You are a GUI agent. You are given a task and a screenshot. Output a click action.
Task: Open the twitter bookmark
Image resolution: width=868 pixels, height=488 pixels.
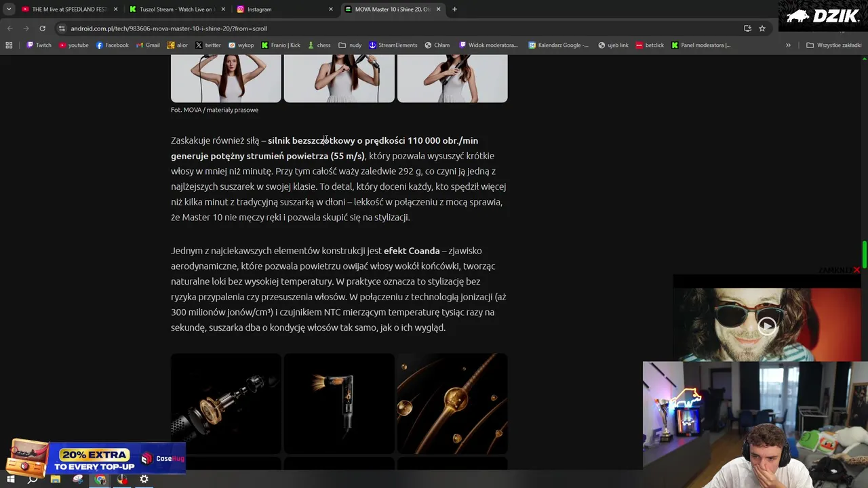coord(208,45)
